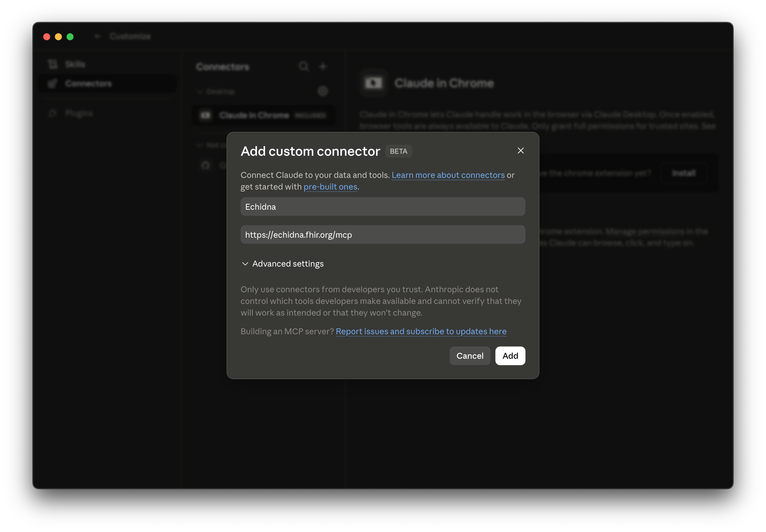Cancel adding the custom connector
766x532 pixels.
(470, 356)
